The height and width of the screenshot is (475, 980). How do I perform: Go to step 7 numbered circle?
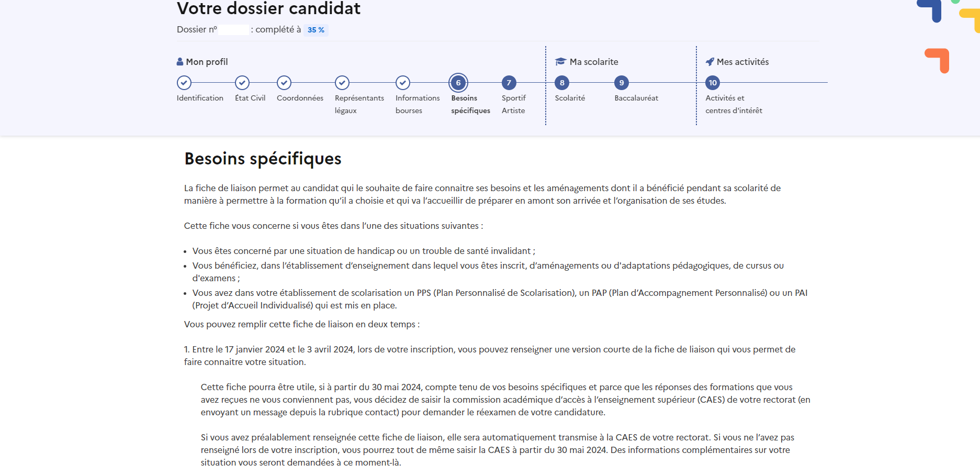tap(509, 83)
